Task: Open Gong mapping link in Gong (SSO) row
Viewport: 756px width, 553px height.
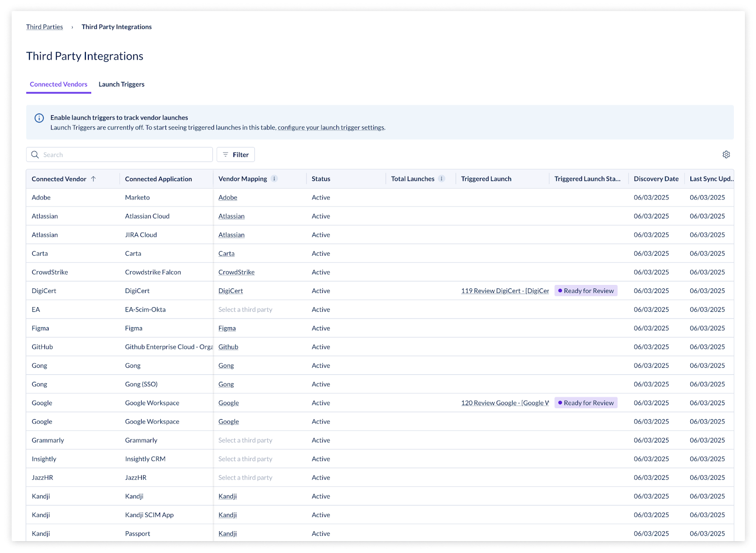Action: coord(226,384)
